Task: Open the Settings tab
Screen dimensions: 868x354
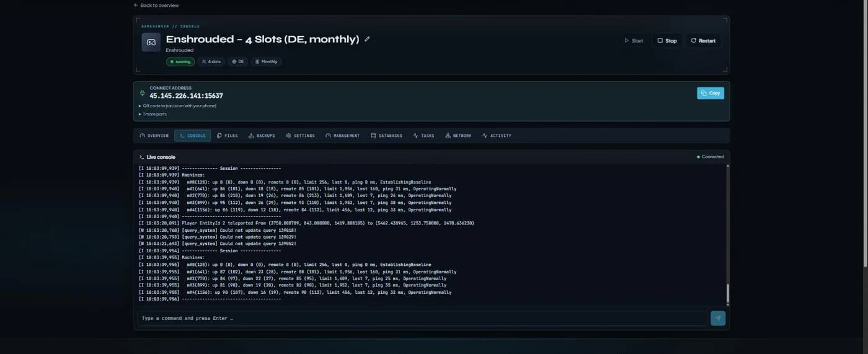Action: 300,136
